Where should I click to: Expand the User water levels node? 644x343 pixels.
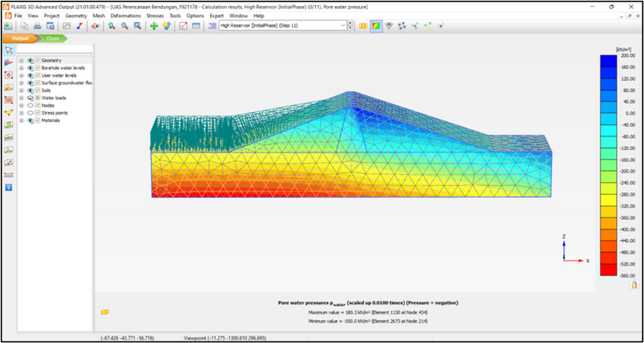21,76
